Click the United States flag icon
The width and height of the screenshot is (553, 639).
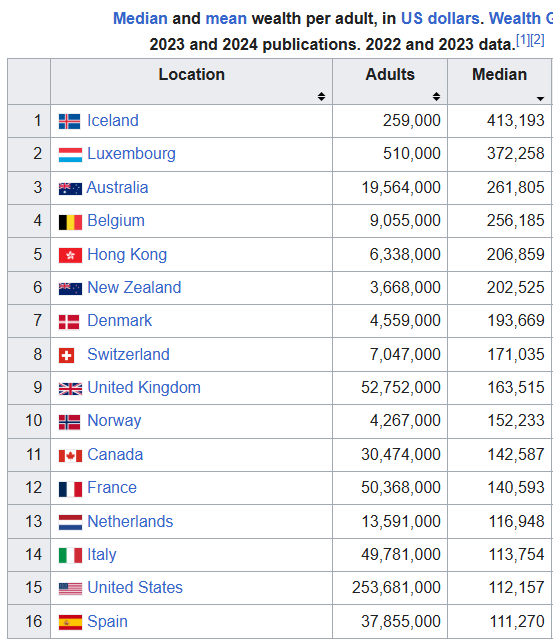click(x=70, y=589)
